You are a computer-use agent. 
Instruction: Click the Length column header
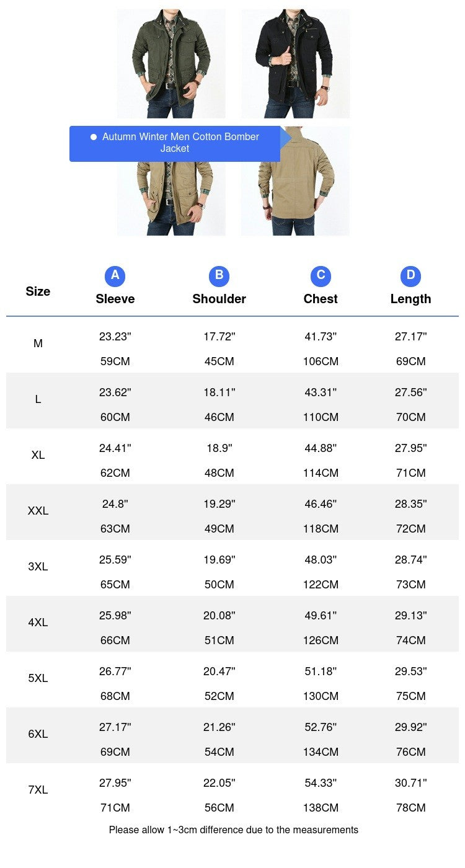point(410,299)
